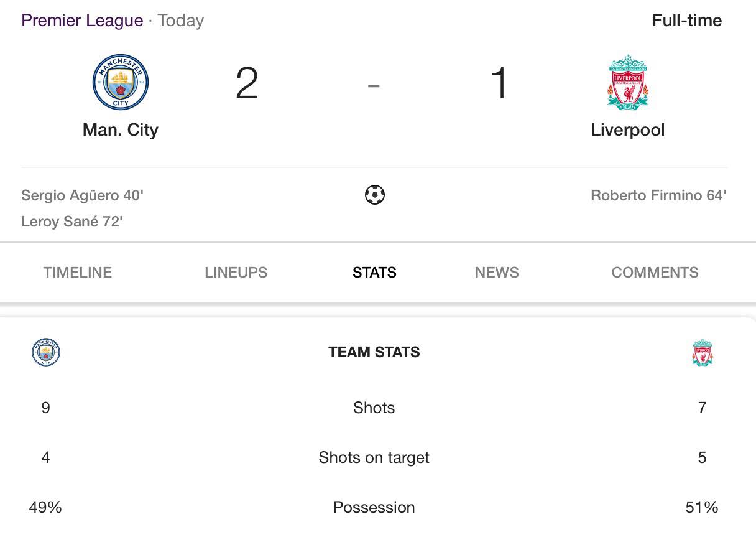Click the Liverpool team name

[628, 130]
